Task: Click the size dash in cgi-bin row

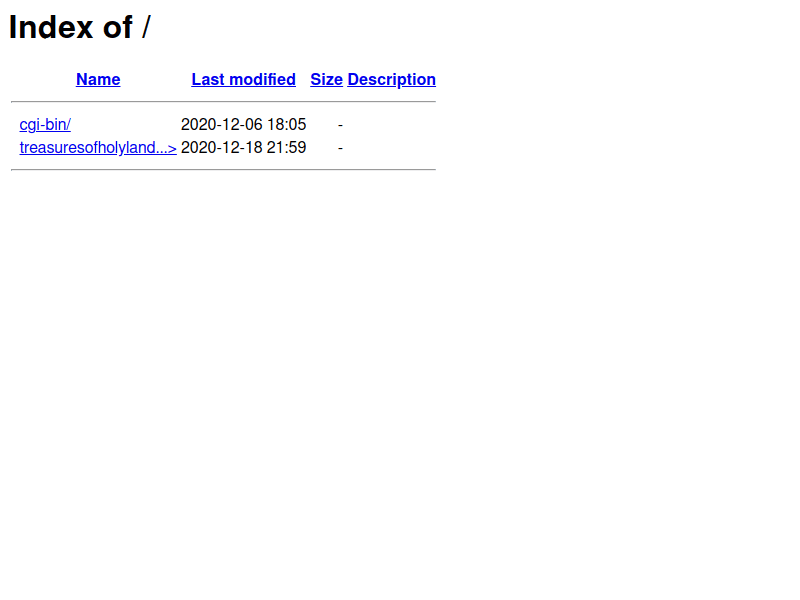Action: click(340, 124)
